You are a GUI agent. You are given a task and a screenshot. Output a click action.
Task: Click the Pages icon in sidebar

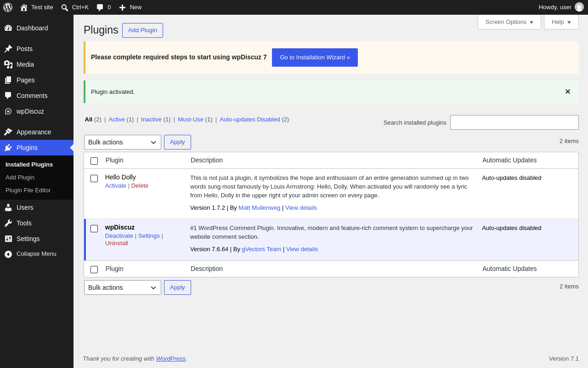click(8, 80)
